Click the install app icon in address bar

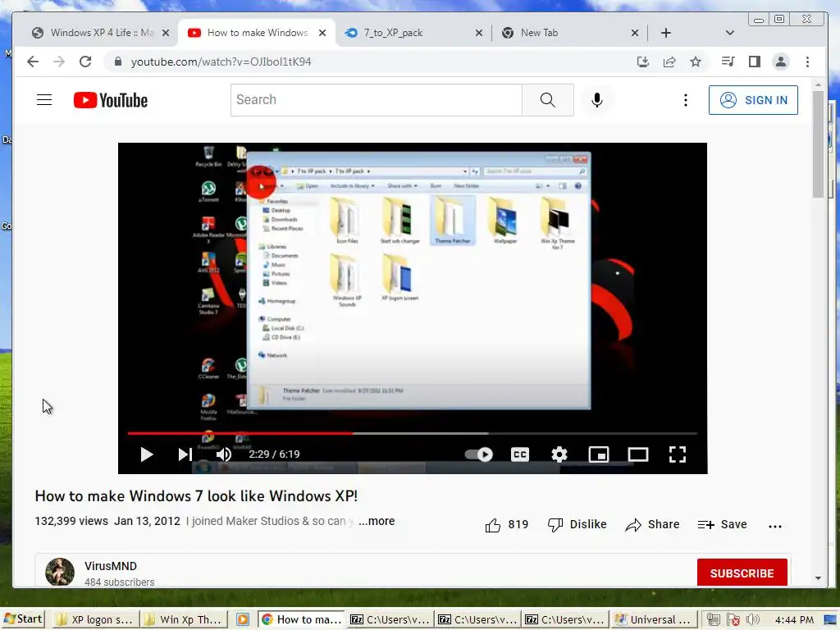[643, 62]
